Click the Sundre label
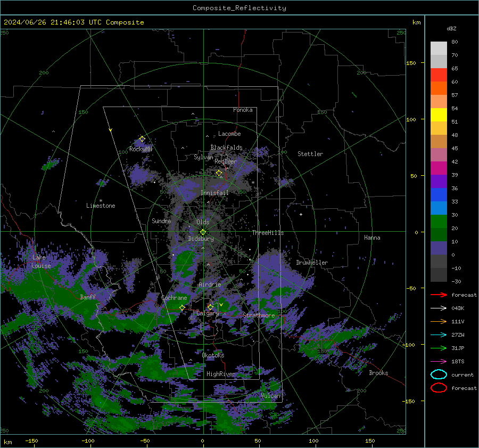 [x=161, y=221]
